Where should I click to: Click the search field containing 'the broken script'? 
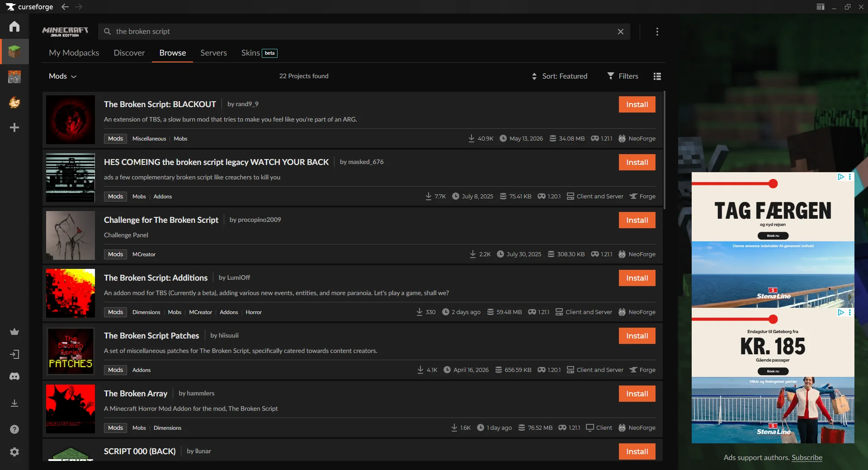coord(364,32)
